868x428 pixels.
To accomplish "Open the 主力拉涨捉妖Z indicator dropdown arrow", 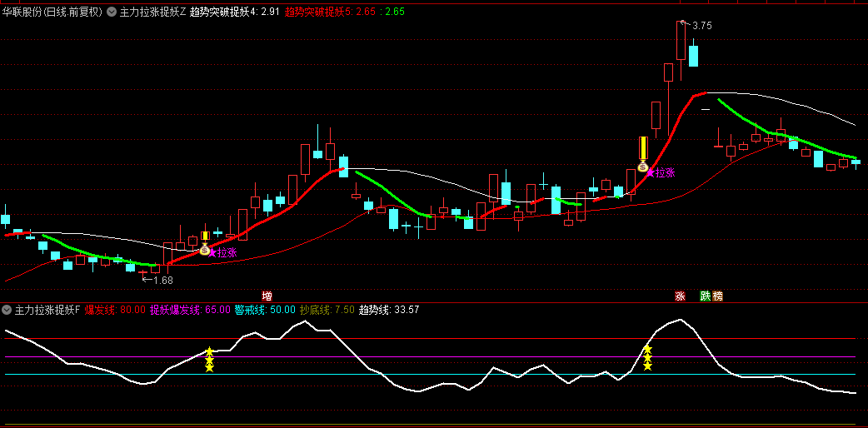I will (x=112, y=11).
